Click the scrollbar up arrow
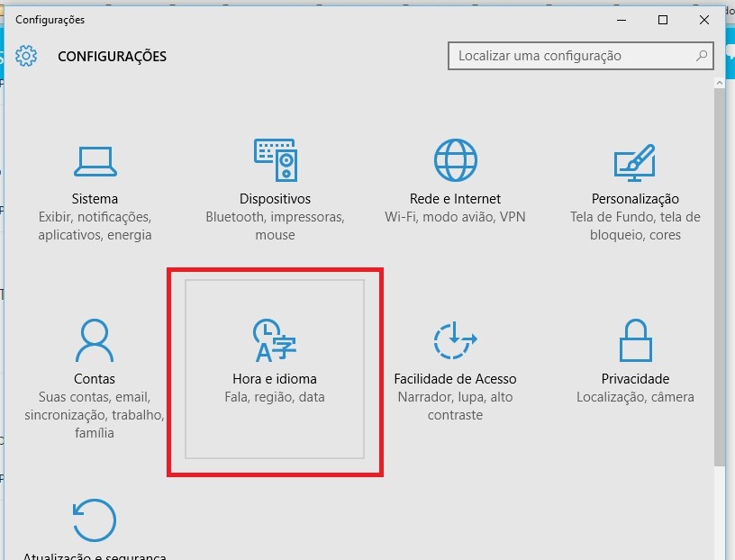Image resolution: width=735 pixels, height=560 pixels. coord(720,83)
